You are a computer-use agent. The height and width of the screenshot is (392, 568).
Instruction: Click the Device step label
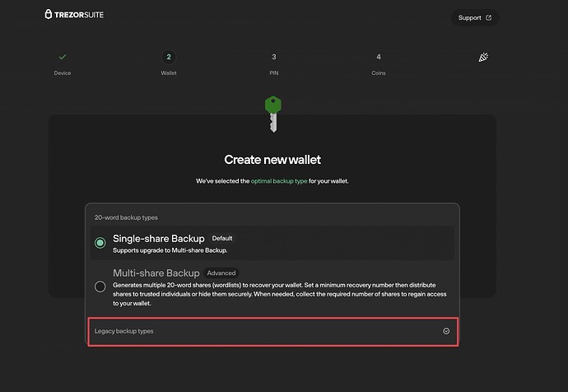point(63,72)
